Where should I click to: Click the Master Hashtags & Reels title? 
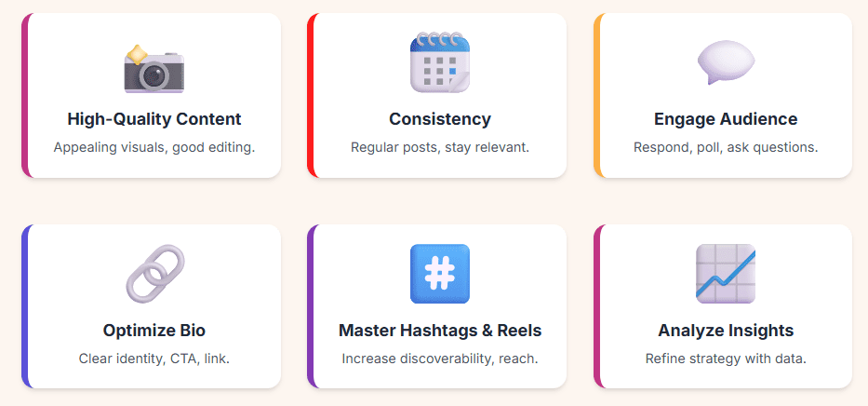click(440, 331)
